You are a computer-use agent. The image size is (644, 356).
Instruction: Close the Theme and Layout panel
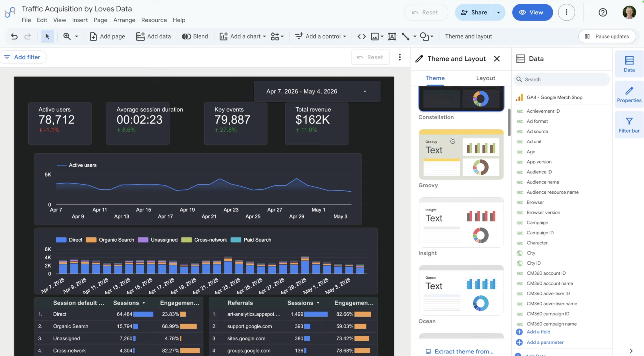[x=496, y=59]
